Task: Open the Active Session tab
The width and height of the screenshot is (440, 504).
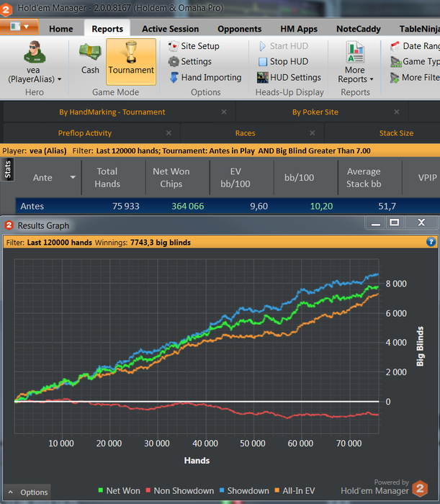Action: click(x=171, y=29)
